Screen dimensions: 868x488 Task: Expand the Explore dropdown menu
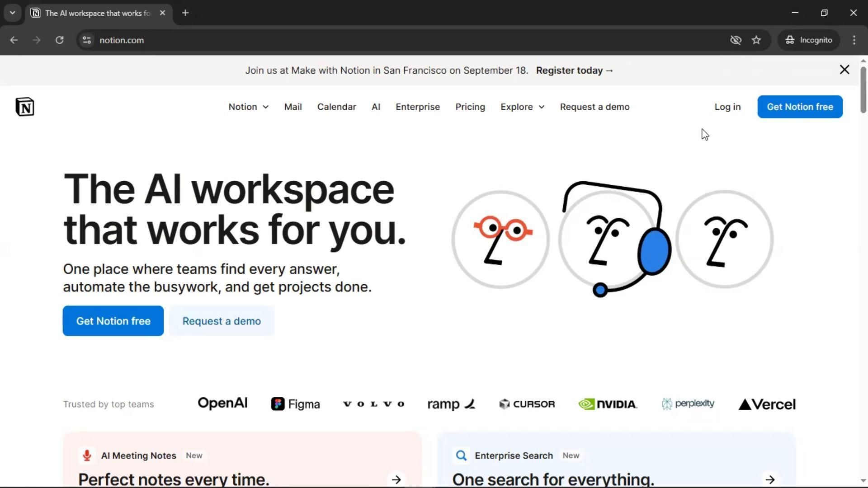point(522,107)
